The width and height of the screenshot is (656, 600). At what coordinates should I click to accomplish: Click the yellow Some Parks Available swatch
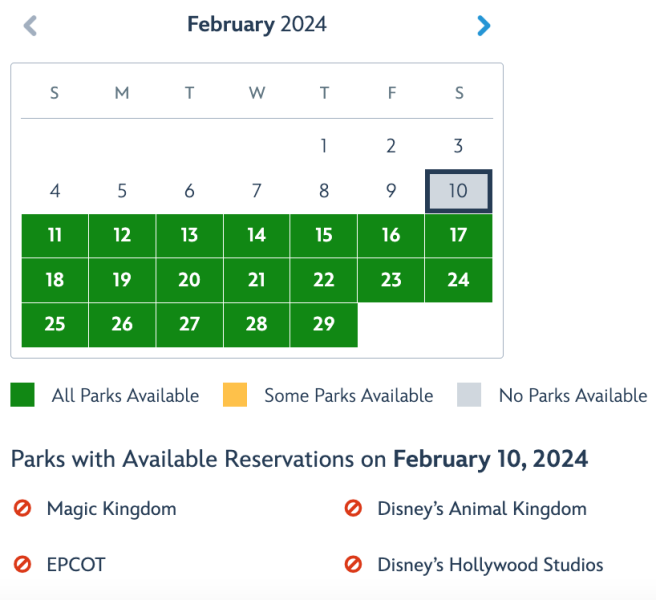pyautogui.click(x=235, y=395)
